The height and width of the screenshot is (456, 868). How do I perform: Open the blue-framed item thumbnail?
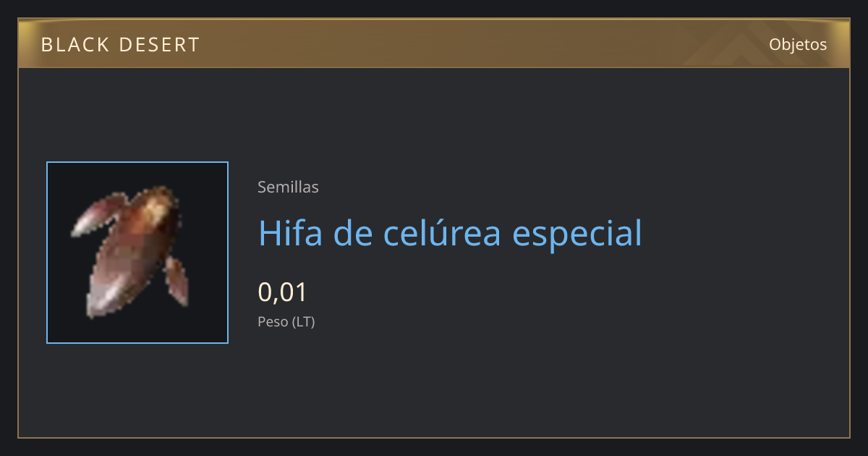137,253
